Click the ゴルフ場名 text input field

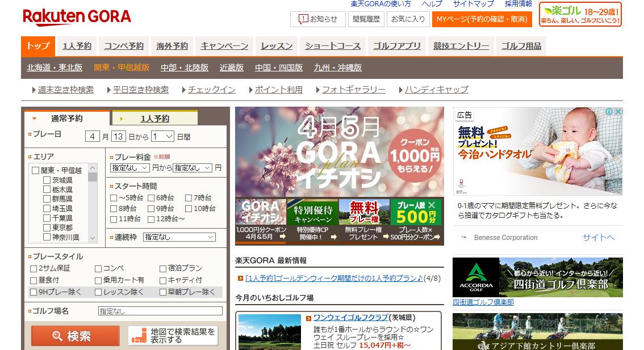160,311
